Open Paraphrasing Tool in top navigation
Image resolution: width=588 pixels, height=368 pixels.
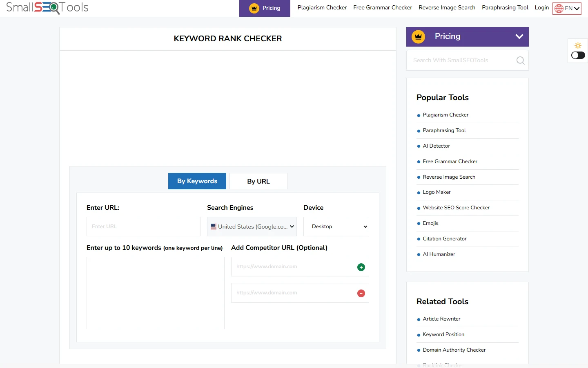click(x=505, y=8)
